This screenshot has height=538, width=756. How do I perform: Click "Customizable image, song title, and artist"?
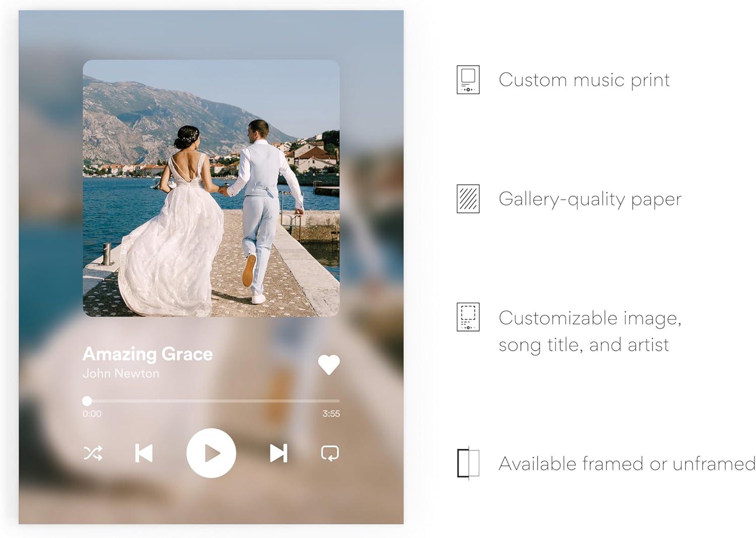[590, 331]
